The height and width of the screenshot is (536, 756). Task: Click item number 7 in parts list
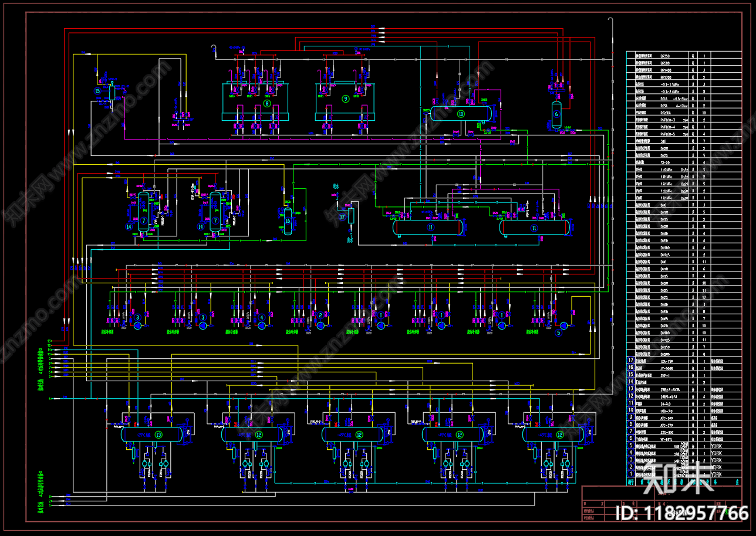coord(631,431)
